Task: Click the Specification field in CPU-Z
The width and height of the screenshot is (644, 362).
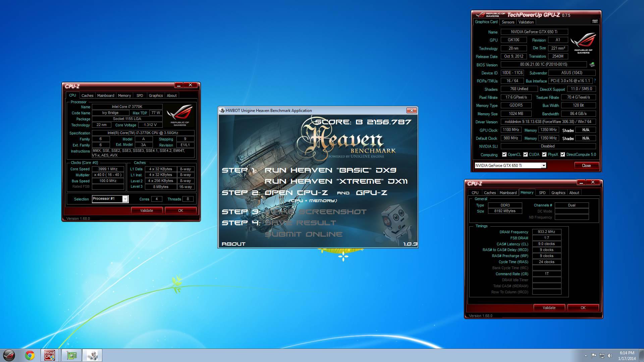Action: click(x=143, y=133)
